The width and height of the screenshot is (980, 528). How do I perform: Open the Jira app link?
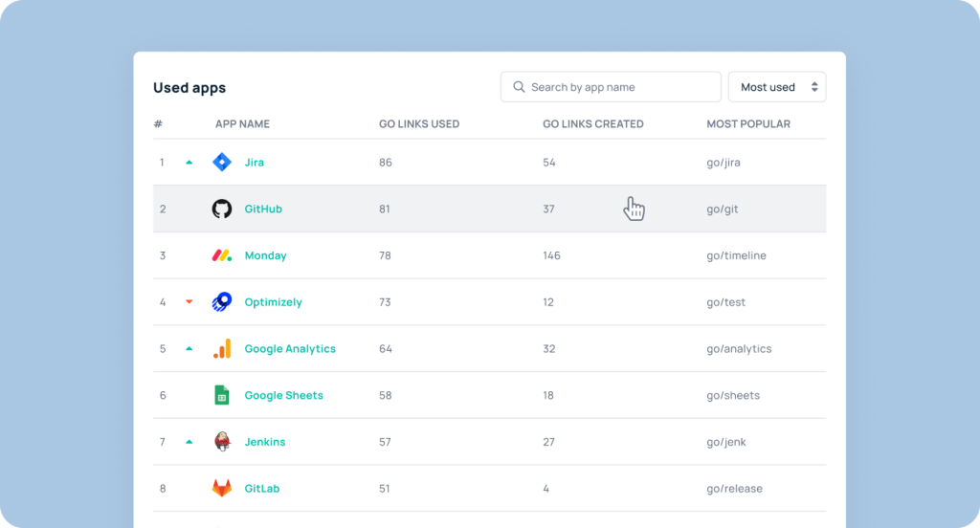254,163
